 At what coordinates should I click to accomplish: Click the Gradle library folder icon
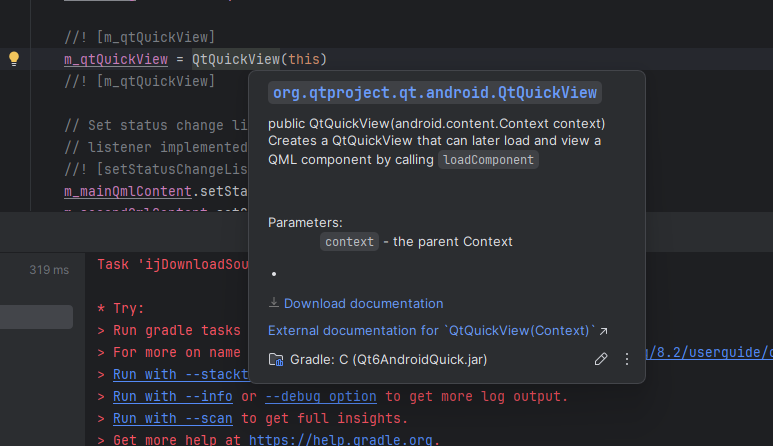click(276, 360)
